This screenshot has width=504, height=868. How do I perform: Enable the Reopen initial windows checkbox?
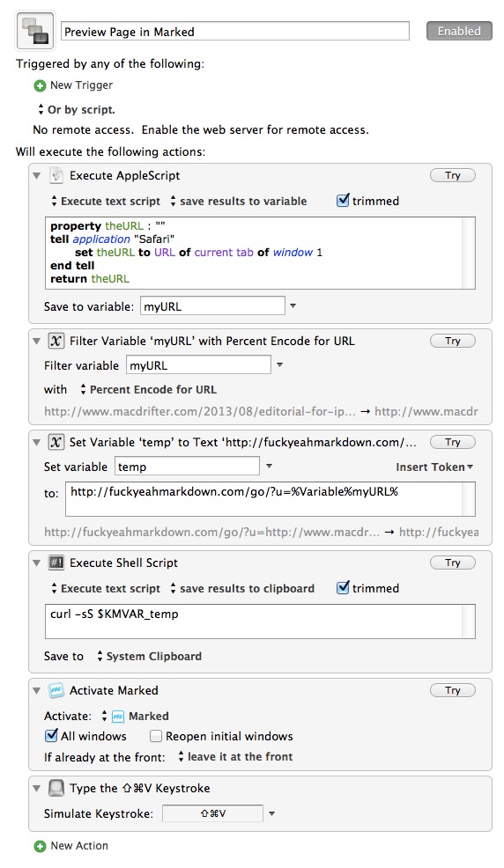tap(156, 736)
